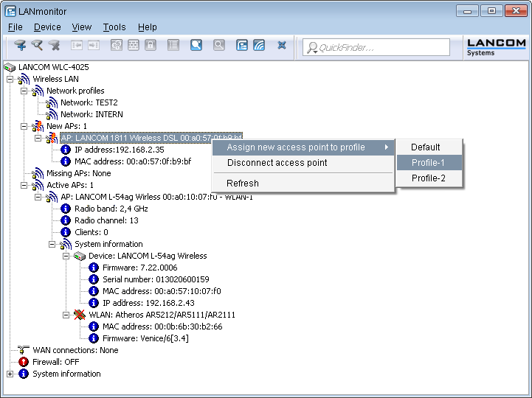Image resolution: width=532 pixels, height=398 pixels.
Task: Collapse the Active APs node
Action: coord(24,185)
